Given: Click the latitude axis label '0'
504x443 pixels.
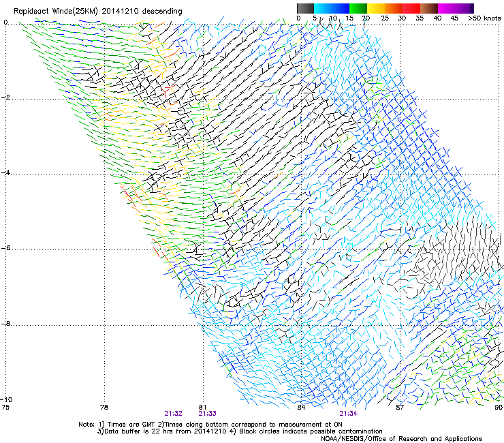Looking at the screenshot, I should 5,22.
